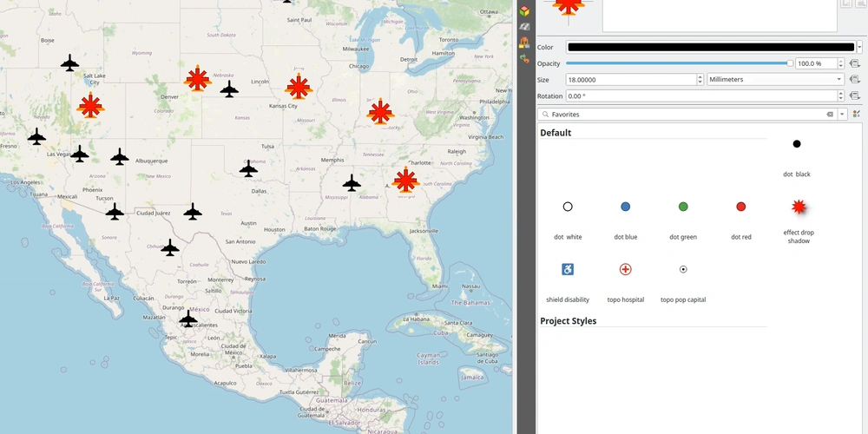Select red star marker over Georgia
This screenshot has width=868, height=434.
click(x=405, y=180)
